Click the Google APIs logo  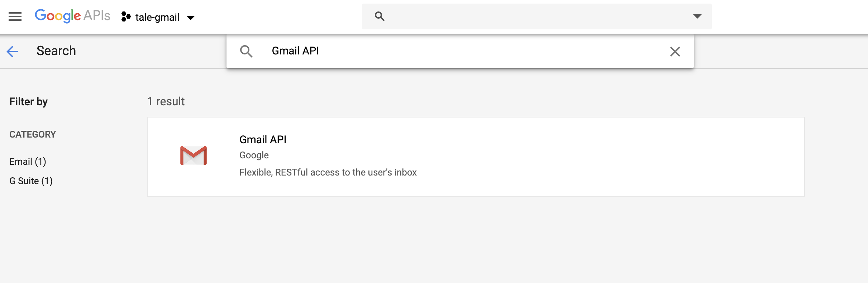click(72, 16)
